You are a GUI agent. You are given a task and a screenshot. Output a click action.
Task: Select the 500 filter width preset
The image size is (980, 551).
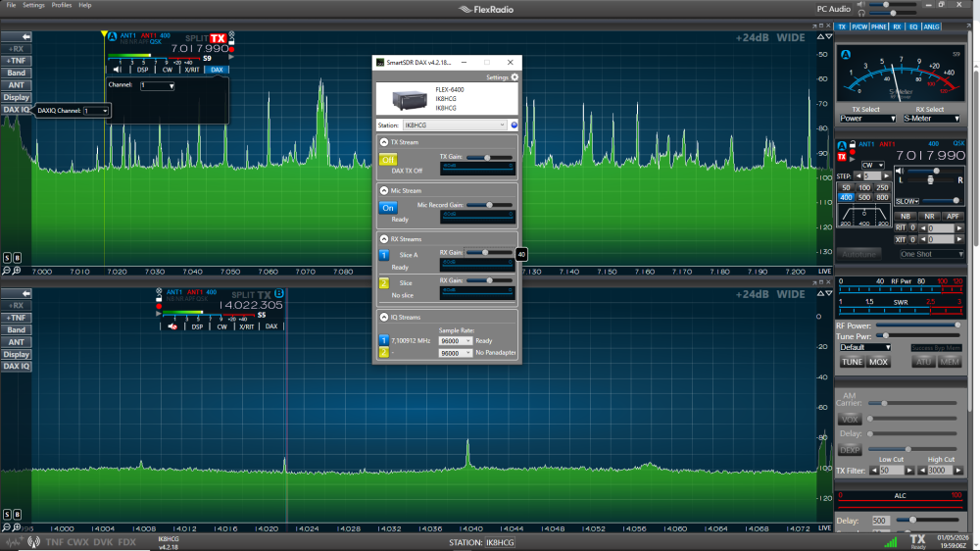click(x=863, y=197)
